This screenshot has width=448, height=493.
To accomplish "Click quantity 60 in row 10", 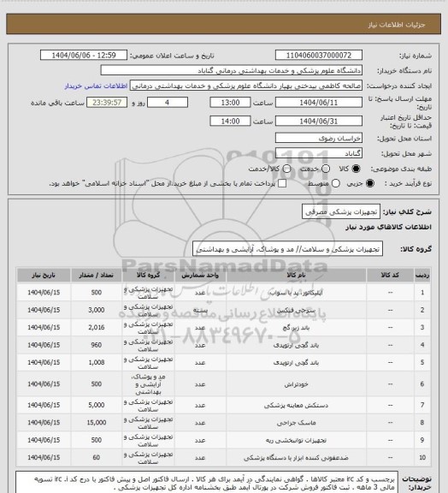I will (96, 458).
